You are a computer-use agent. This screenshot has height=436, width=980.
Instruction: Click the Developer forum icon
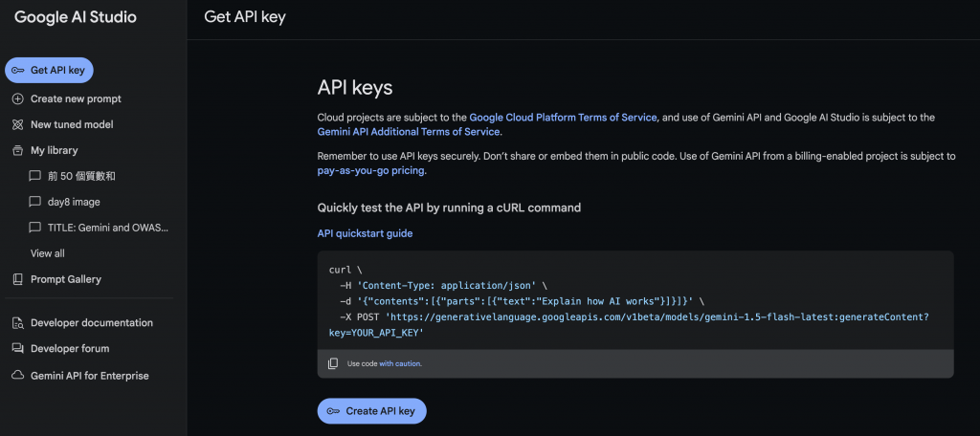pos(17,349)
